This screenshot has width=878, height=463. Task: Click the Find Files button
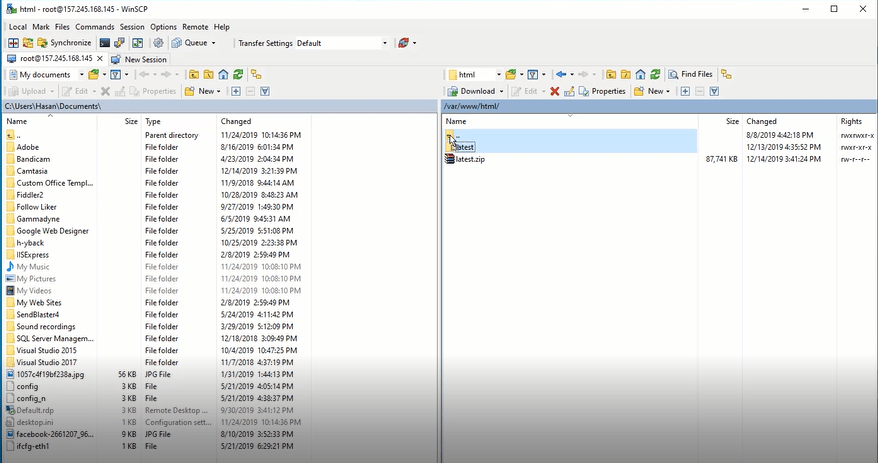click(x=690, y=74)
